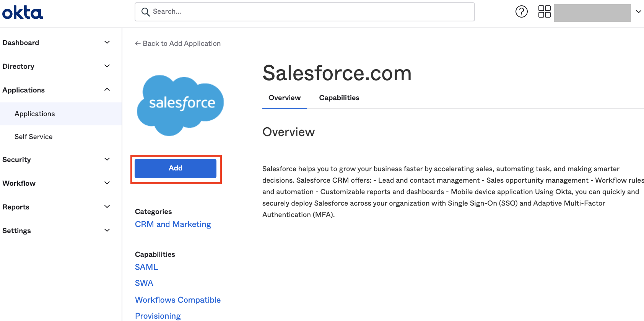Expand the Dashboard menu chevron

pyautogui.click(x=107, y=42)
